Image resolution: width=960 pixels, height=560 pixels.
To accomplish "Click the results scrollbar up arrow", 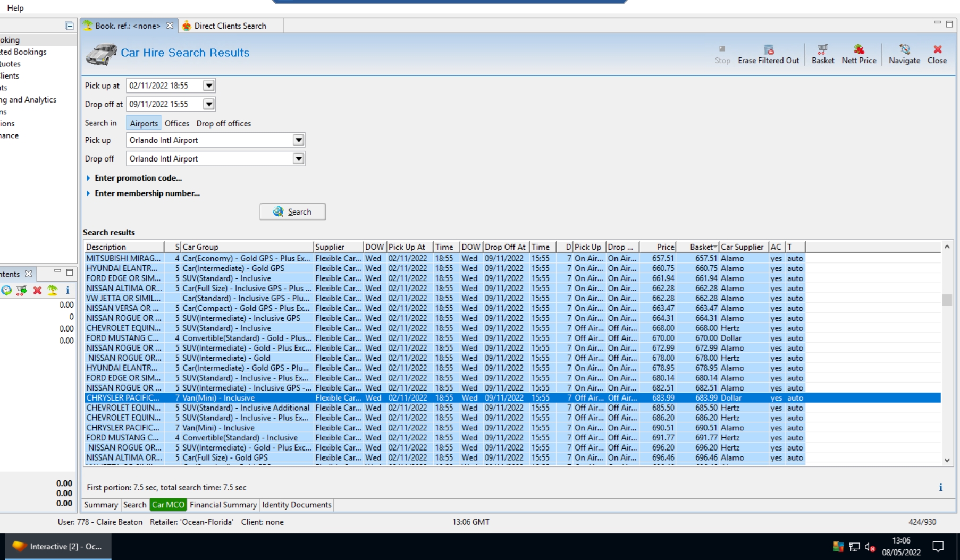I will tap(947, 247).
